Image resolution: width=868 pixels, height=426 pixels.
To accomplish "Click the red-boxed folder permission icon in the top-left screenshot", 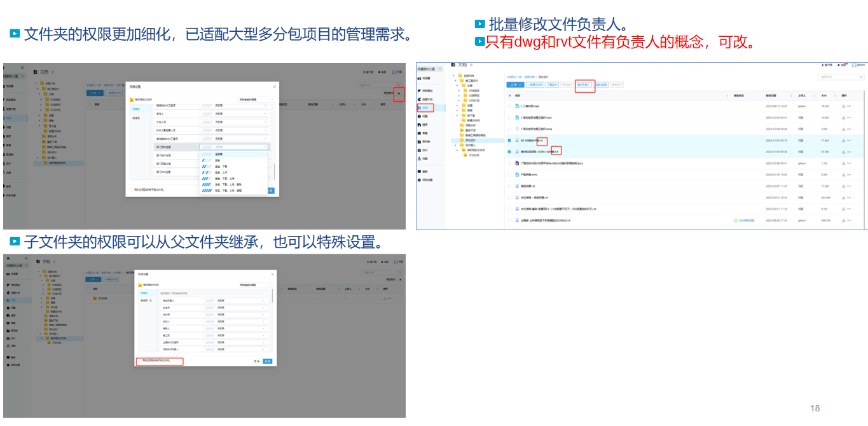I will (399, 93).
